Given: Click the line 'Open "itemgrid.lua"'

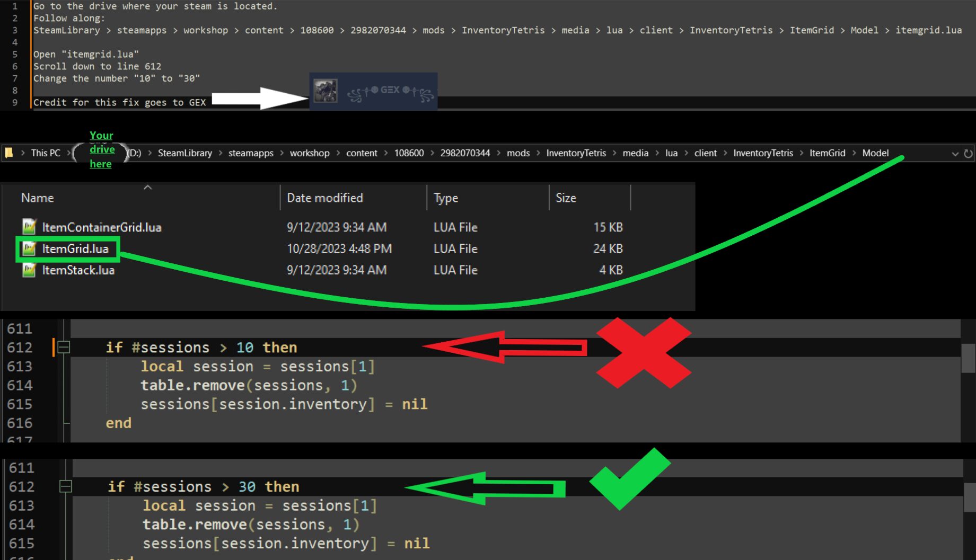Looking at the screenshot, I should (x=86, y=54).
